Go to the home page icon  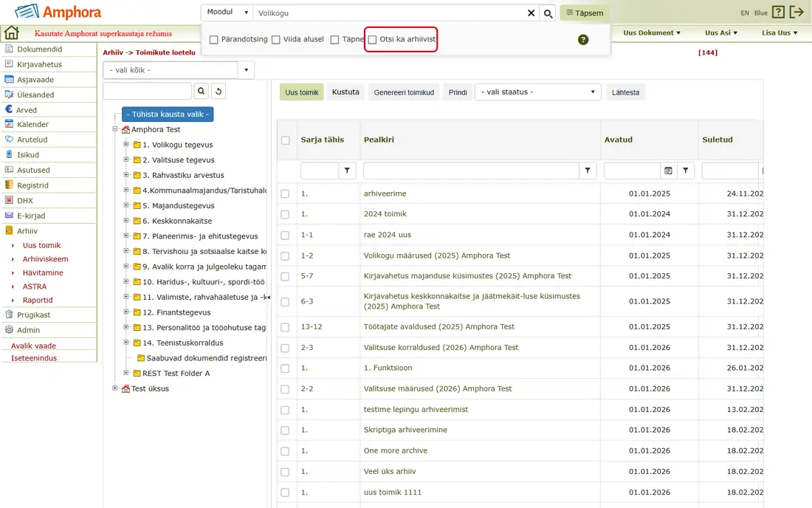11,32
